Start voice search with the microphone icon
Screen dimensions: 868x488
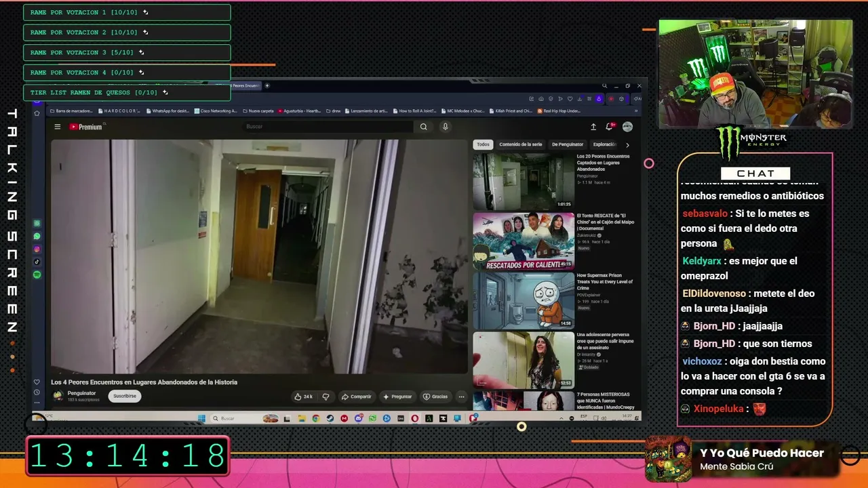[446, 127]
